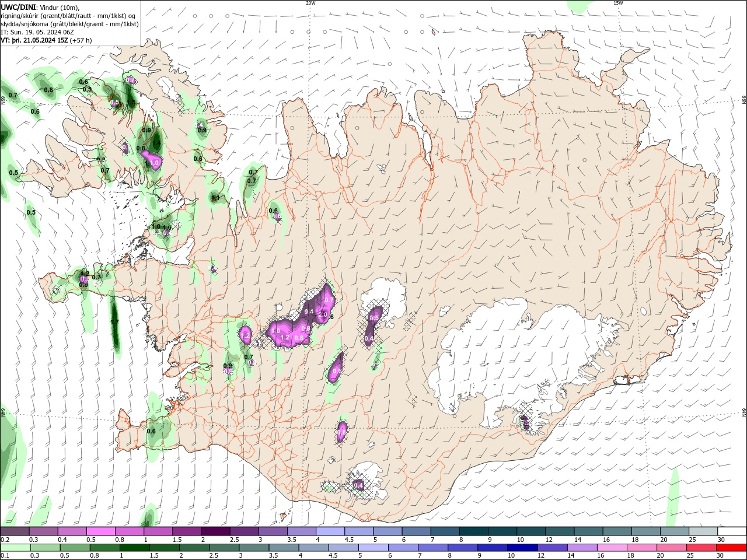Image resolution: width=747 pixels, height=560 pixels.
Task: Select the light pink rain-scale swatch at 16
Action: coord(612,548)
